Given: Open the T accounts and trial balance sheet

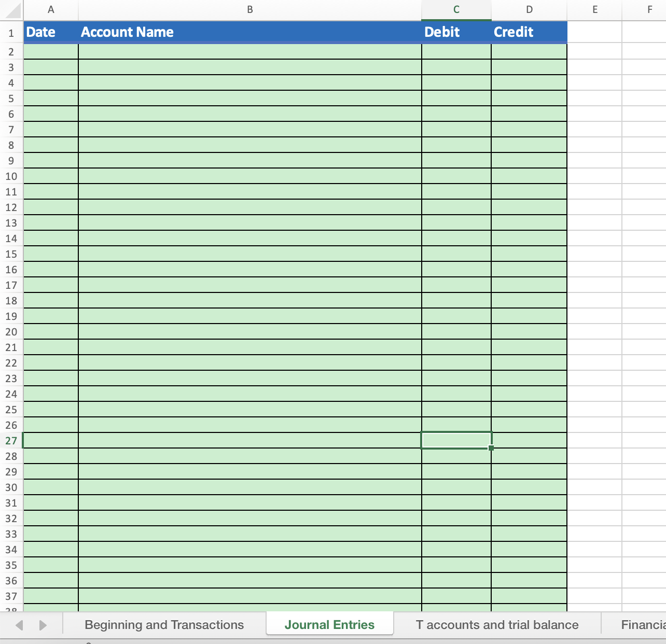Looking at the screenshot, I should 496,625.
